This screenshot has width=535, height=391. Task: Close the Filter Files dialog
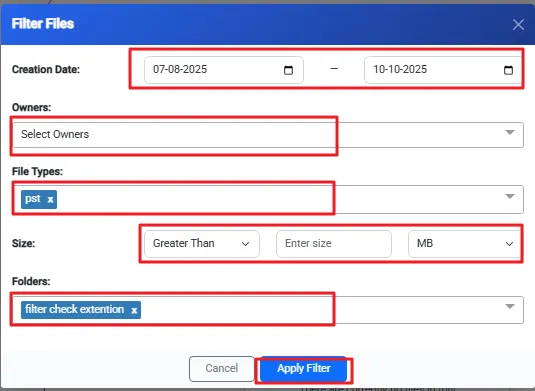pos(518,25)
